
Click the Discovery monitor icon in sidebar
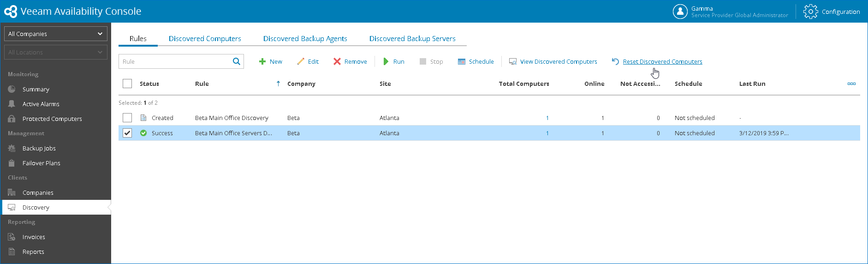pyautogui.click(x=12, y=207)
